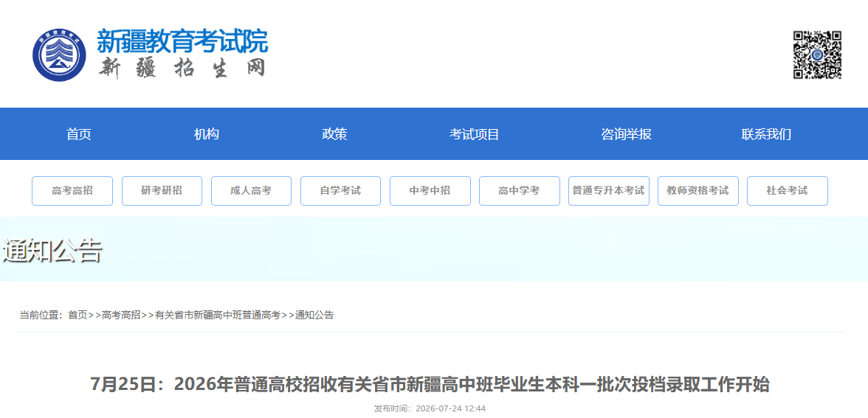Click the QR code image in header
The width and height of the screenshot is (868, 418).
click(817, 55)
